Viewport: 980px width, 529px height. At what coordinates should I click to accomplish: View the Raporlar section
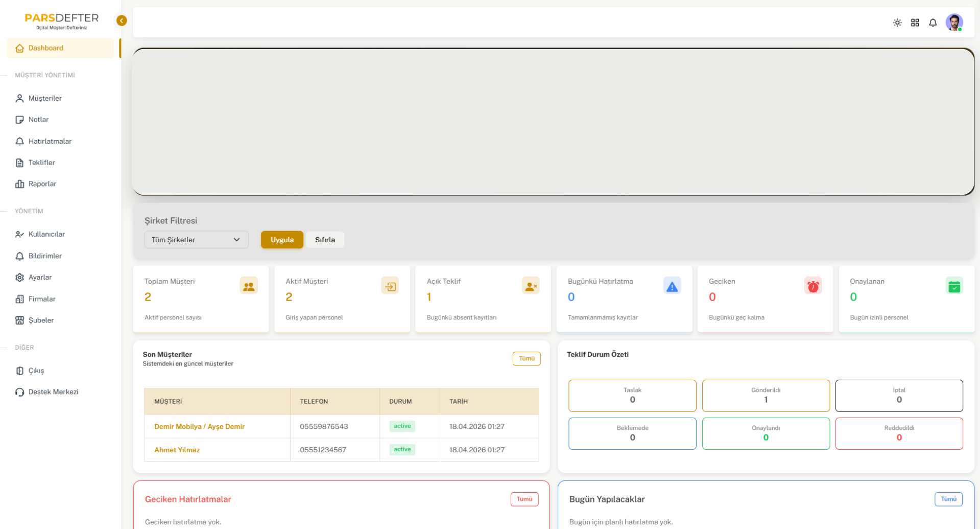[x=42, y=183]
